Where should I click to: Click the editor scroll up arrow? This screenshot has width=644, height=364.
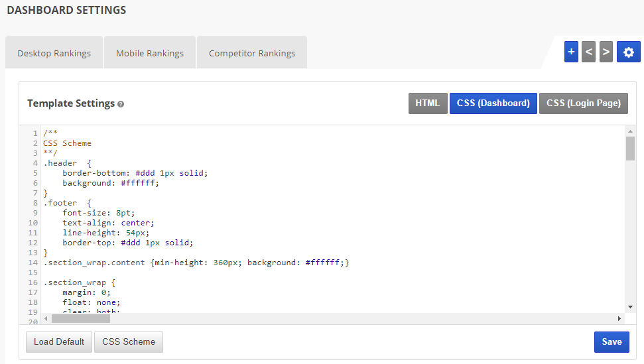coord(630,131)
